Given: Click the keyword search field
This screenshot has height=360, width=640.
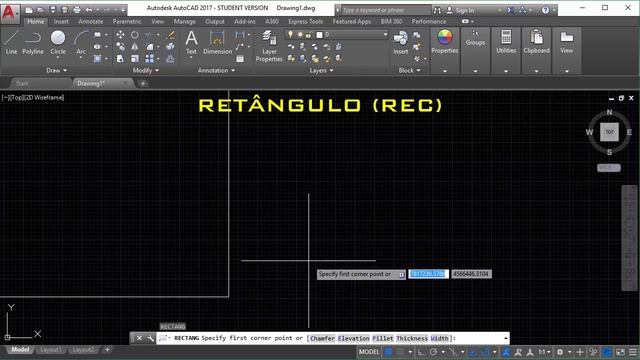Looking at the screenshot, I should [386, 10].
